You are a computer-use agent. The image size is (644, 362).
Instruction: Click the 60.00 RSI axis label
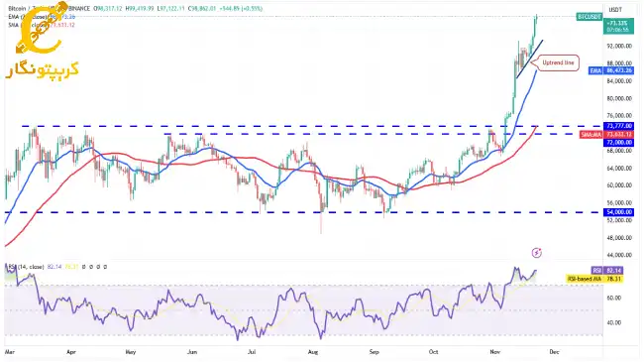coord(613,298)
